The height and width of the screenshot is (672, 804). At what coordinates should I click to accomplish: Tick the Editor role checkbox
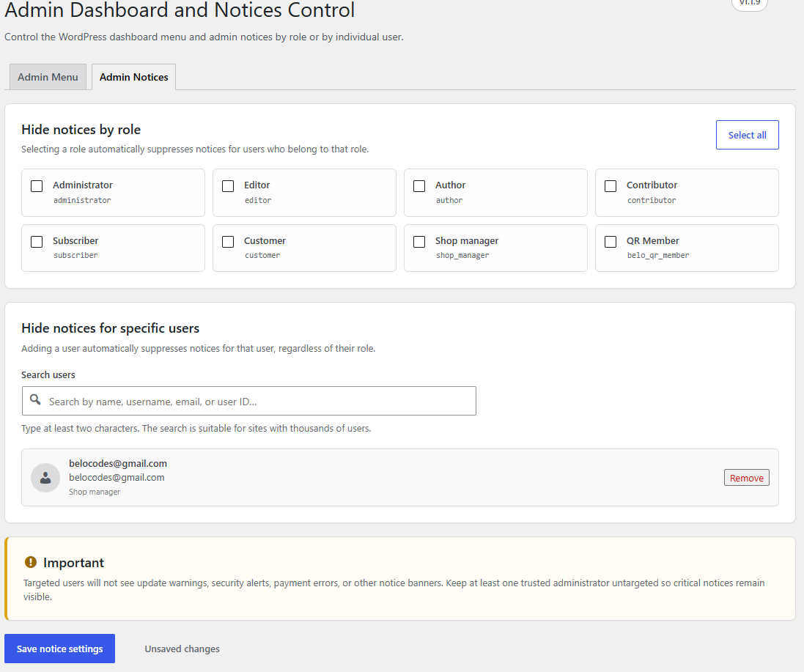(228, 186)
